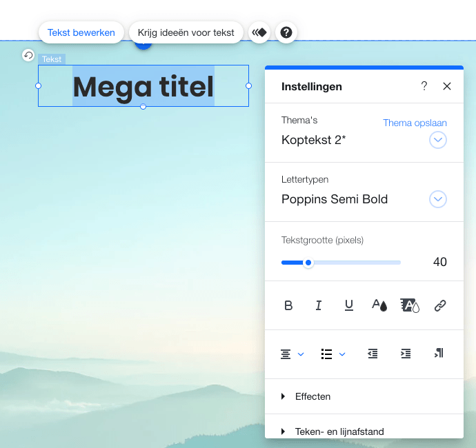Open text highlight color icon
The image size is (476, 448).
(x=410, y=305)
